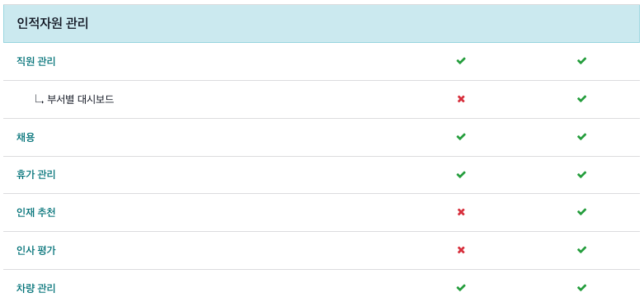Click first-column green check for 채용
Viewport: 644px width, 307px height.
(x=461, y=136)
